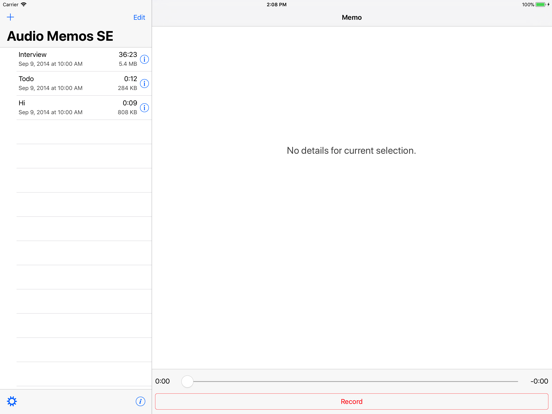552x414 pixels.
Task: Click the Interview memo date text
Action: [51, 64]
